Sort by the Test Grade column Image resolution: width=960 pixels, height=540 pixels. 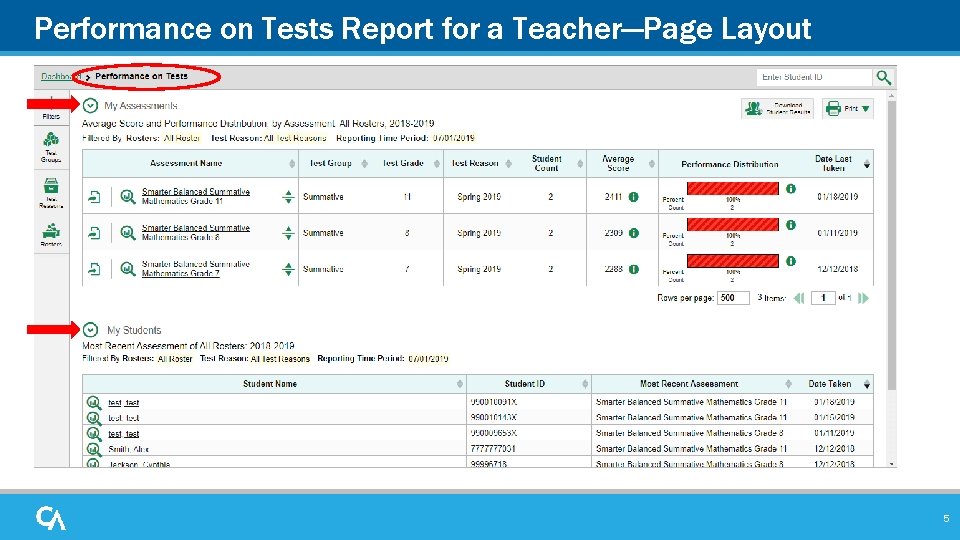click(437, 163)
